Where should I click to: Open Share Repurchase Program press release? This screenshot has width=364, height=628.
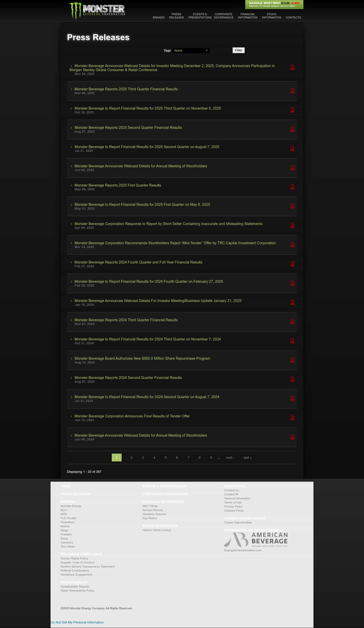pyautogui.click(x=142, y=358)
